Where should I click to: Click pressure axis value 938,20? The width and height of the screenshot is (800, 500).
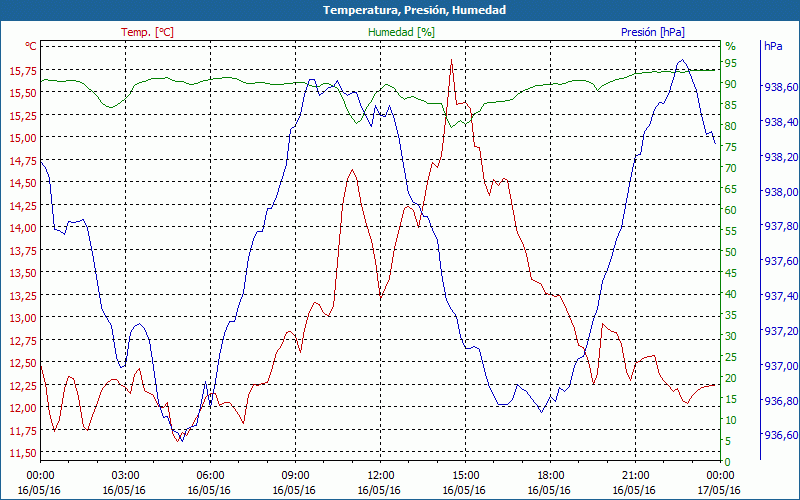click(x=781, y=157)
